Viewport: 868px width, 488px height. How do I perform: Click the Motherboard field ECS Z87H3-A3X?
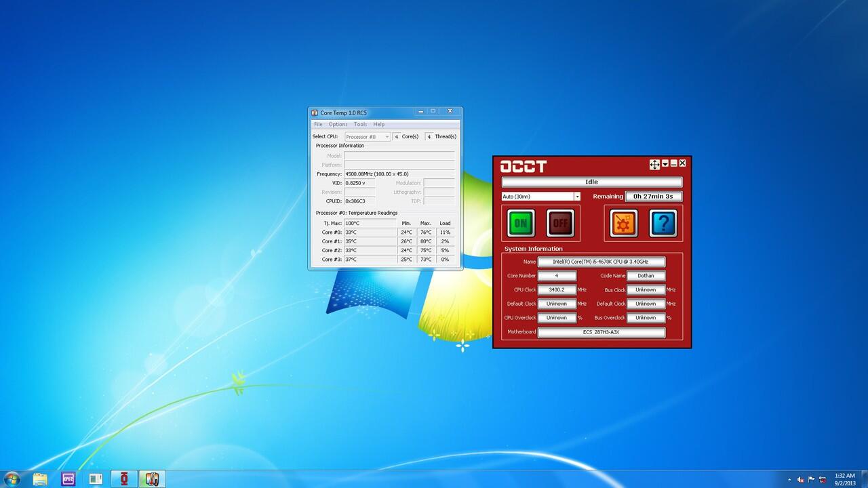click(x=601, y=332)
